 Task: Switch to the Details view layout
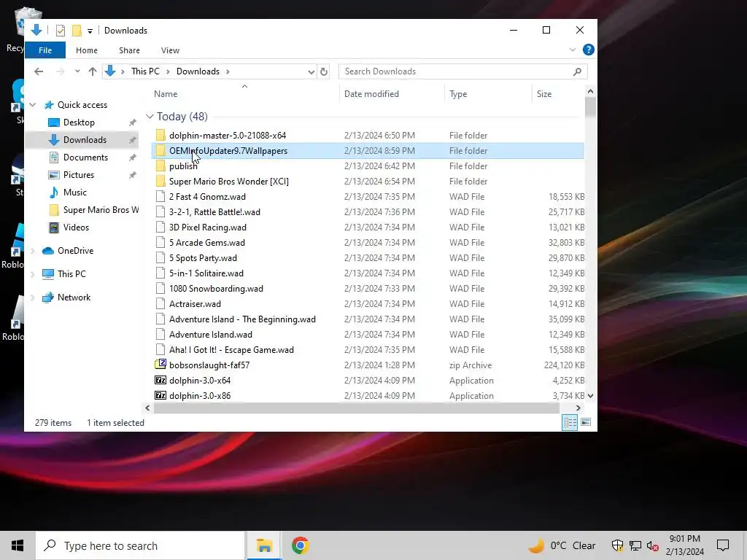click(570, 422)
